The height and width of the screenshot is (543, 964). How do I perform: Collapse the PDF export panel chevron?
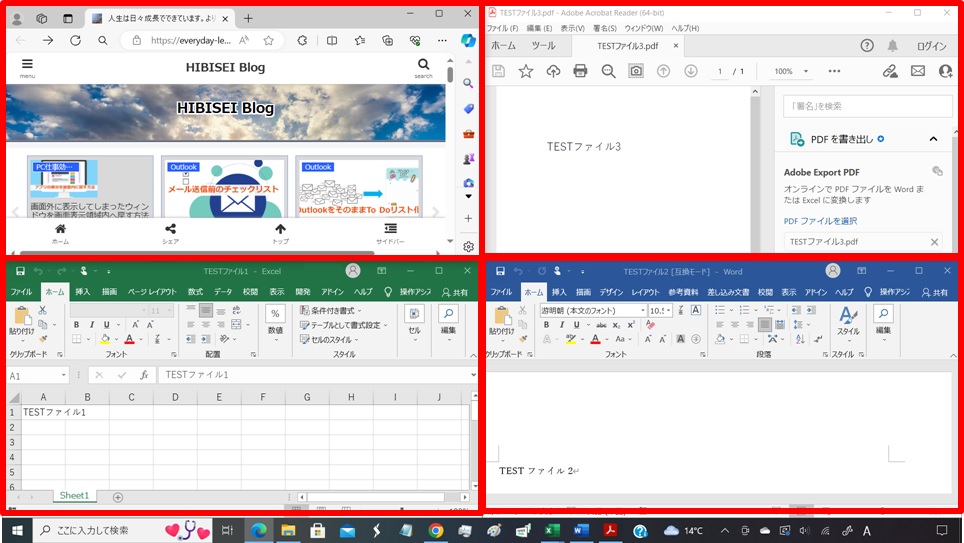point(933,139)
